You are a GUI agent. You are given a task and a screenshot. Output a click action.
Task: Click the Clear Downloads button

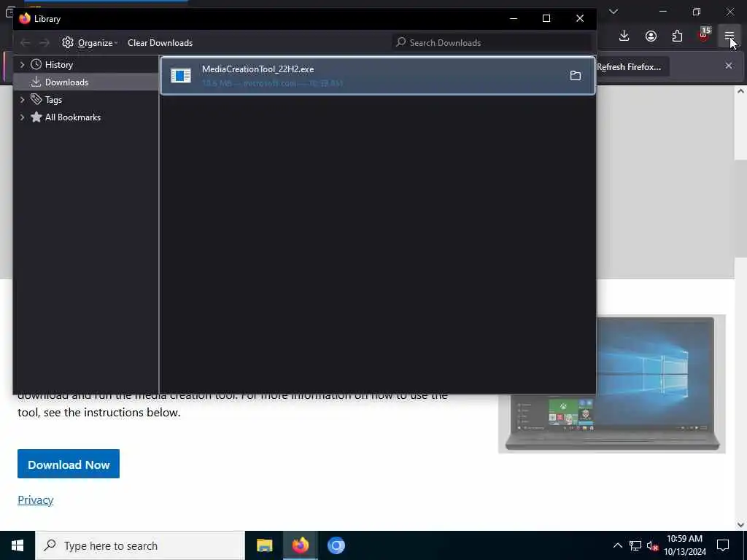tap(160, 43)
